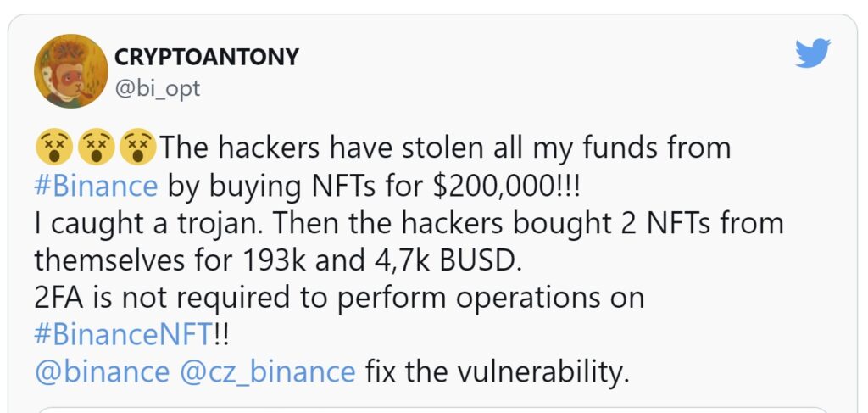Visit the @binance mention
Viewport: 868px width, 413px height.
[102, 371]
